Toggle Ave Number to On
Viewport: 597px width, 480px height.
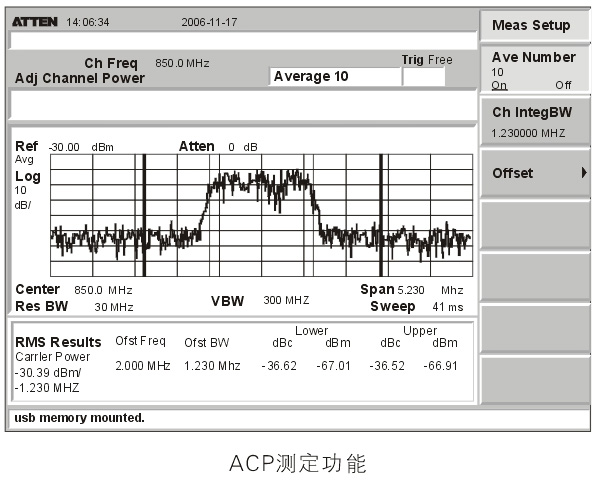[499, 85]
